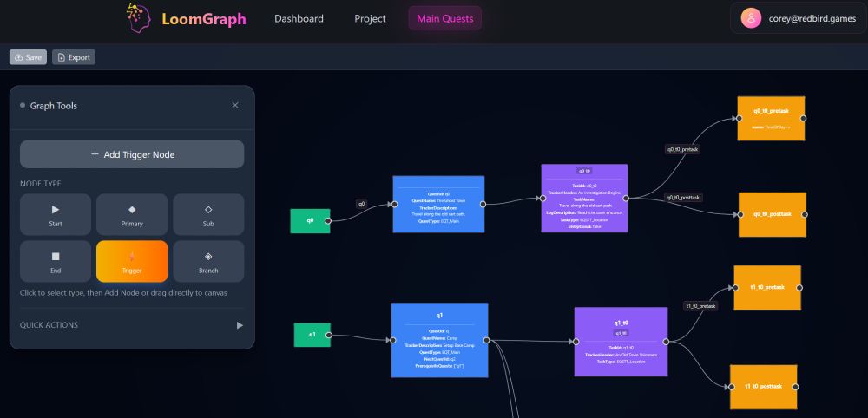868x418 pixels.
Task: Select the blue q1 Camp quest node
Action: point(439,340)
